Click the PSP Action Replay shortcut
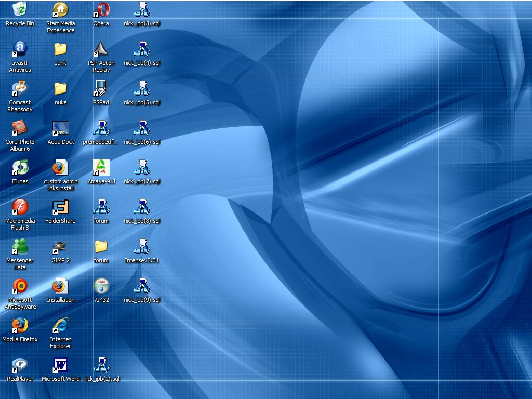 click(x=101, y=49)
